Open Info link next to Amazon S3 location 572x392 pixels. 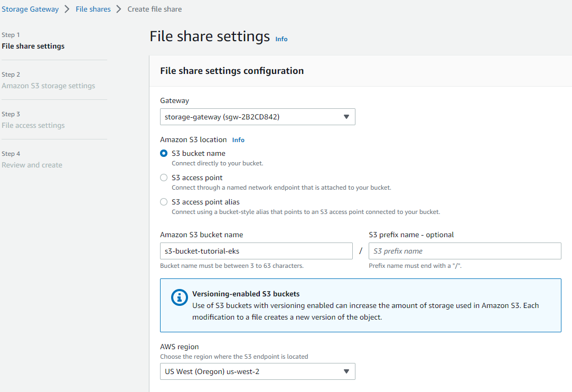tap(238, 140)
